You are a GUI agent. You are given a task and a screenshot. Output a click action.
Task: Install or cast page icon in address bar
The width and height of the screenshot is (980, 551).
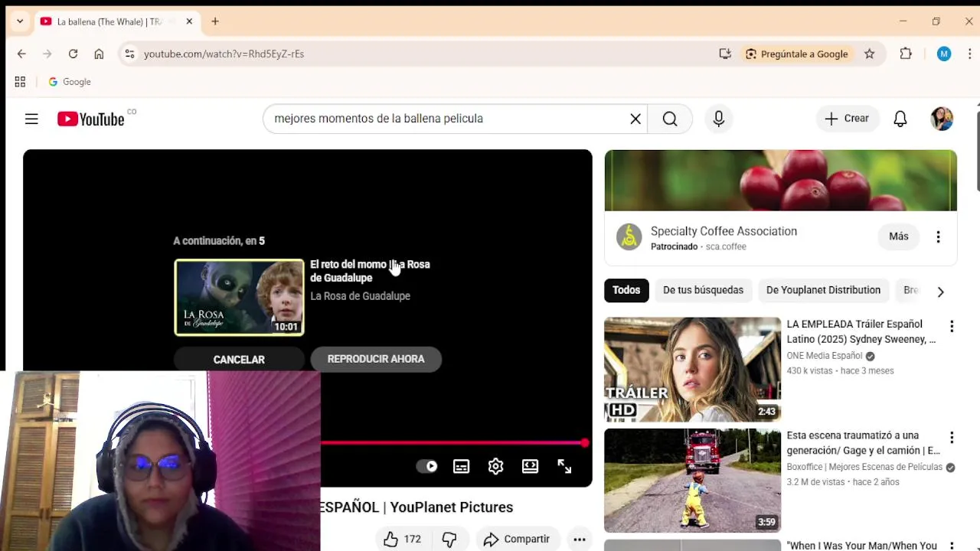click(725, 54)
